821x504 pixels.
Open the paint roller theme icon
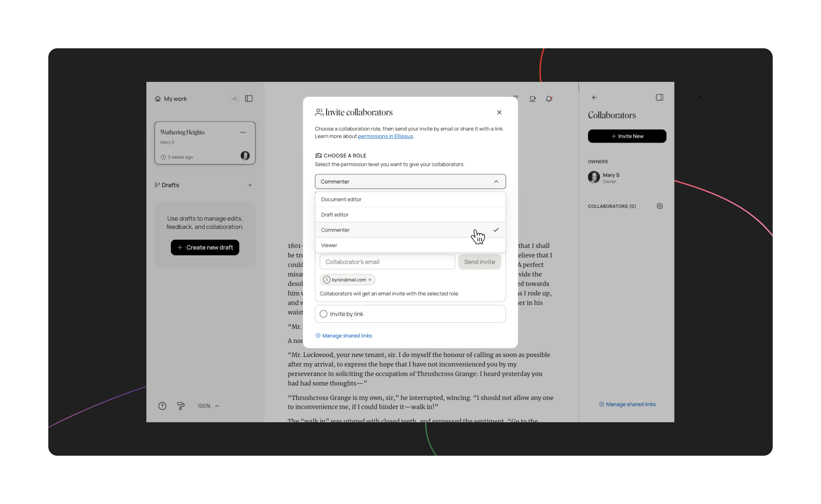[x=181, y=406]
